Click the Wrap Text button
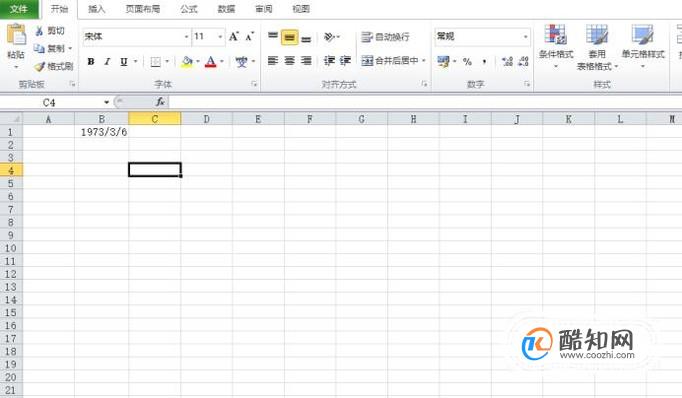 (x=385, y=37)
